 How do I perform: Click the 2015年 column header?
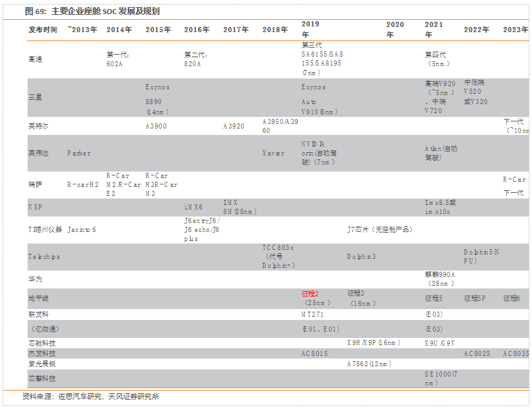pyautogui.click(x=158, y=30)
